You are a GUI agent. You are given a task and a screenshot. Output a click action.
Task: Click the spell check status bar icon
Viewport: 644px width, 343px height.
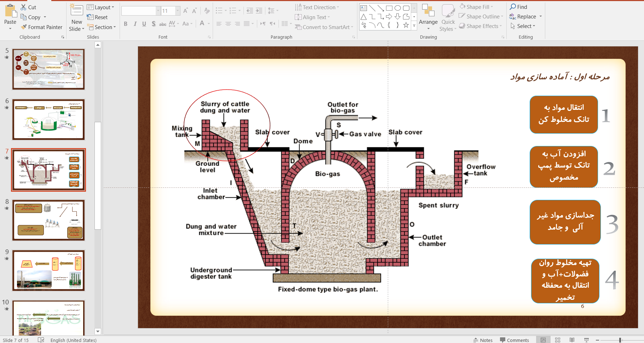[x=41, y=340]
